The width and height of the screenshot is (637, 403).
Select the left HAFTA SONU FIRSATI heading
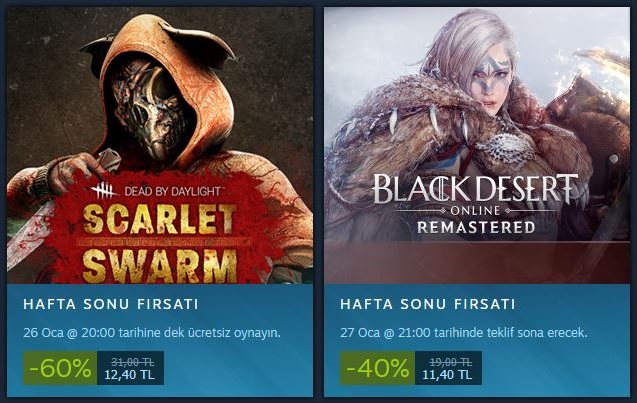point(110,304)
